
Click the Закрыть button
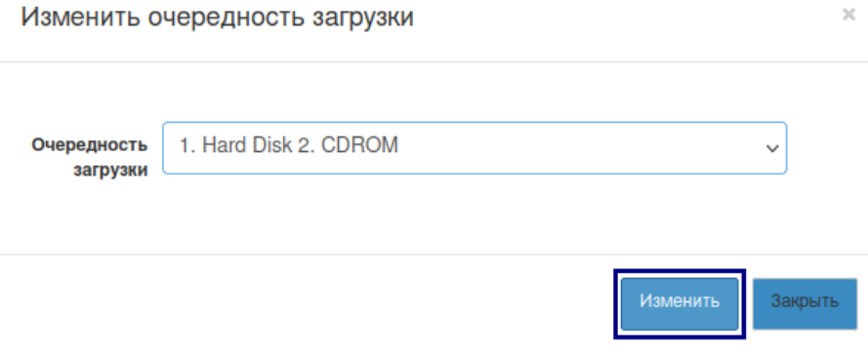click(x=805, y=303)
